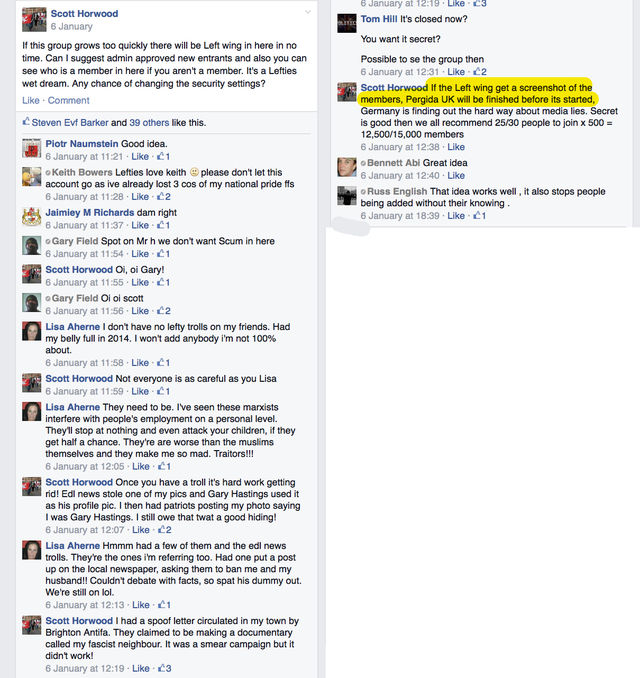
Task: Click the thumbs-up count on Russ English's comment
Action: [x=479, y=215]
